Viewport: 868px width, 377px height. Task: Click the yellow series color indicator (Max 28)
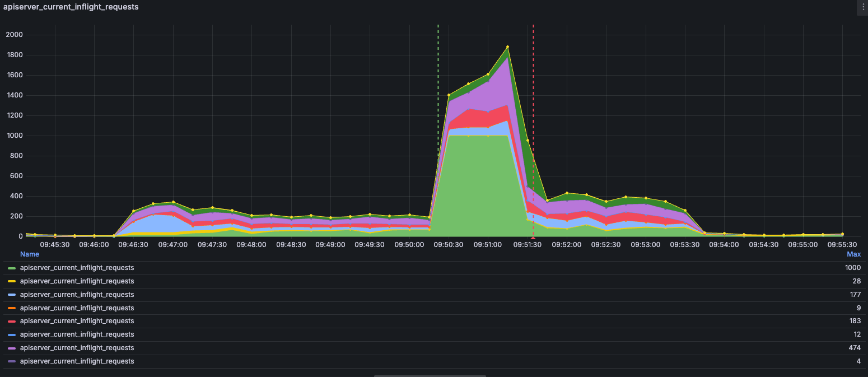coord(12,281)
